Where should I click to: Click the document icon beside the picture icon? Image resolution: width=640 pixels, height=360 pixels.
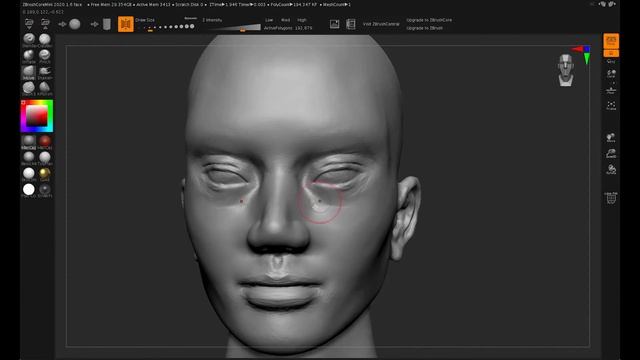pyautogui.click(x=351, y=24)
